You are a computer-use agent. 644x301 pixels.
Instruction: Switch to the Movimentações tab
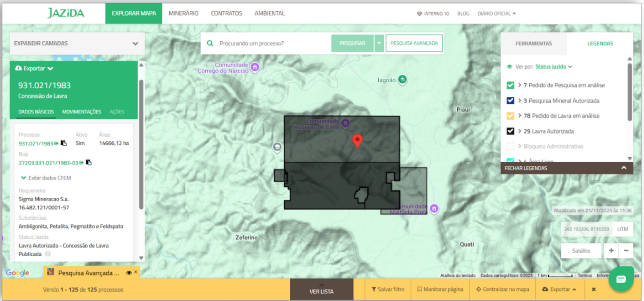tap(81, 112)
